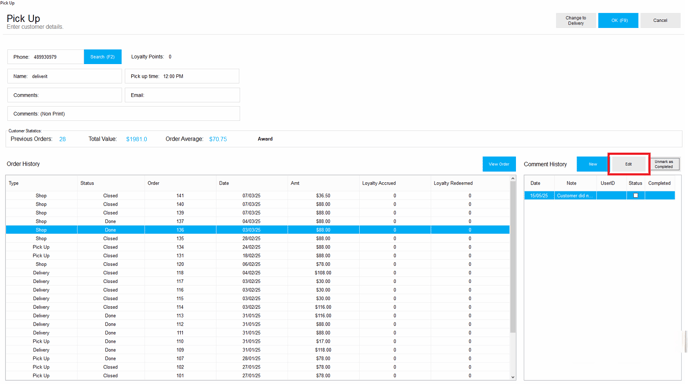Click the order history scrollbar thumb

pos(513,257)
